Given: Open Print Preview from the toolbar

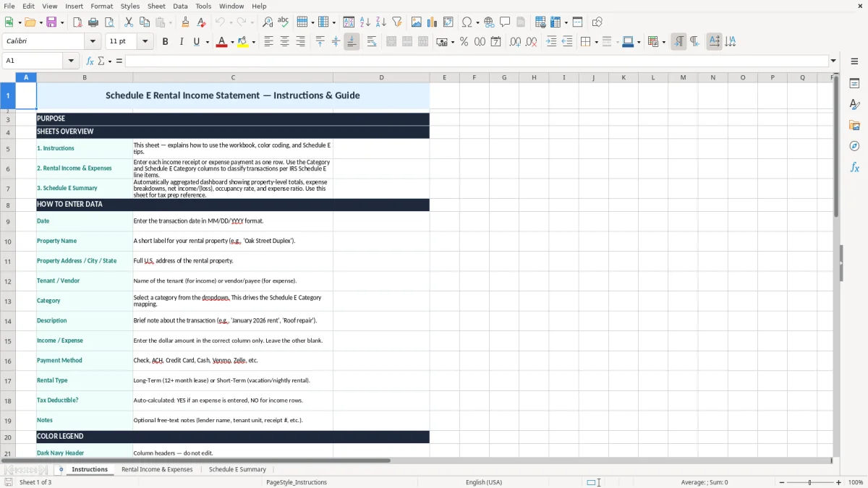Looking at the screenshot, I should (109, 22).
